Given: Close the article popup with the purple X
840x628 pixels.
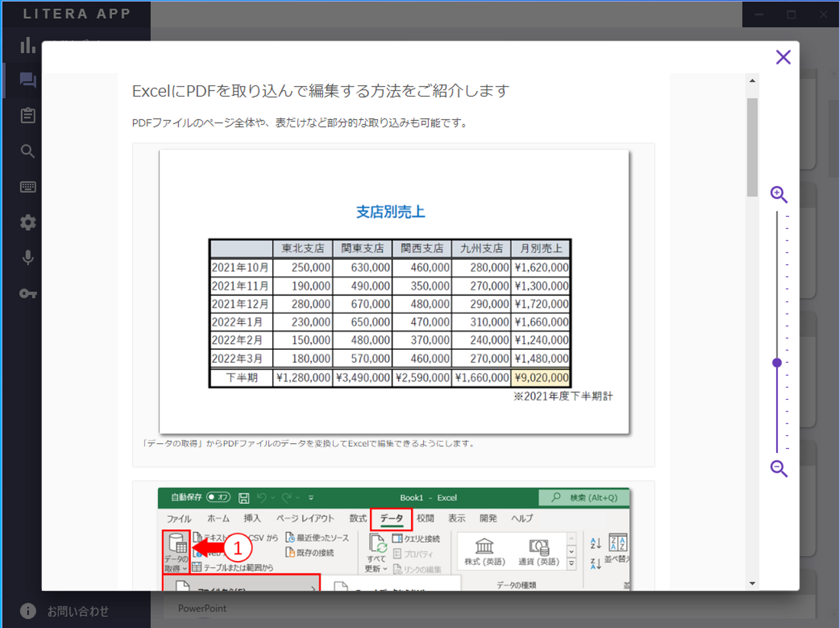Looking at the screenshot, I should point(783,57).
